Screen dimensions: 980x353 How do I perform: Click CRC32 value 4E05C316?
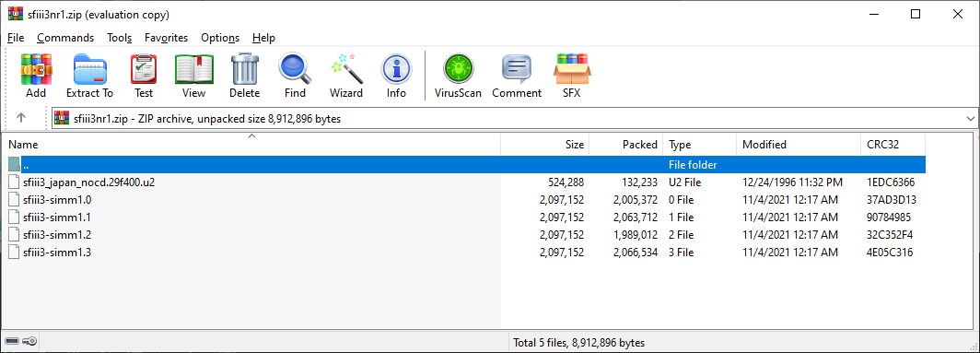tap(891, 253)
